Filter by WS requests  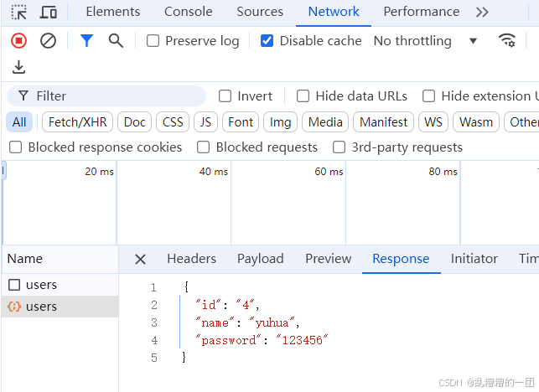pos(433,122)
